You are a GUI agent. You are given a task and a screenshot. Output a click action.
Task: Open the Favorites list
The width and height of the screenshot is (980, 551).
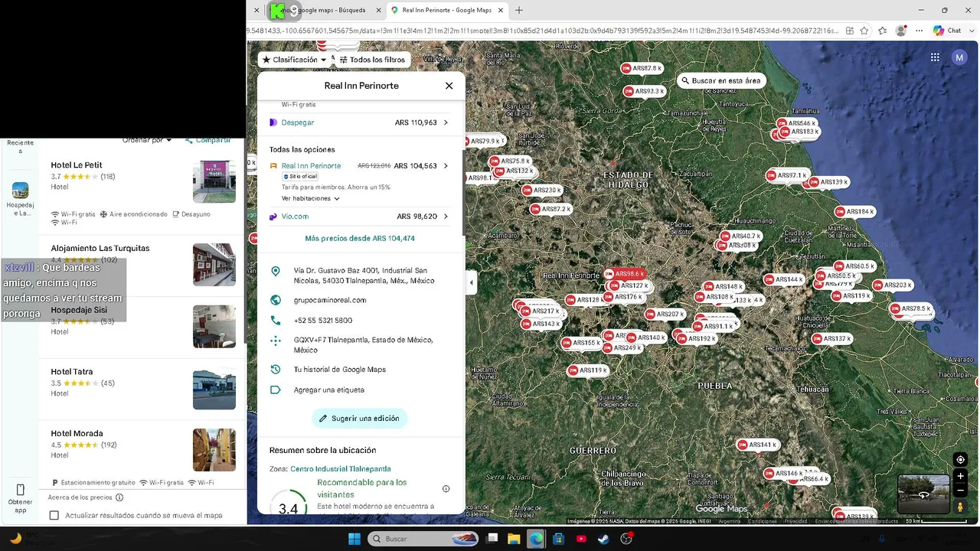click(x=883, y=31)
